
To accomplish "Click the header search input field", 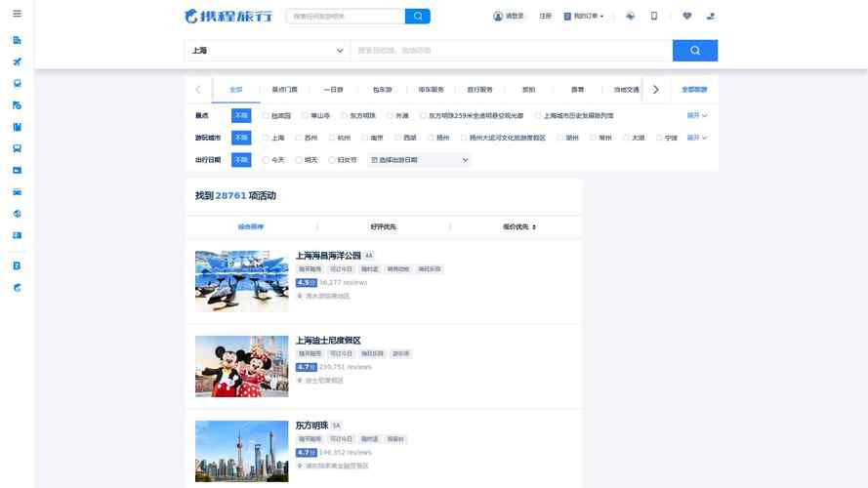I will (346, 16).
